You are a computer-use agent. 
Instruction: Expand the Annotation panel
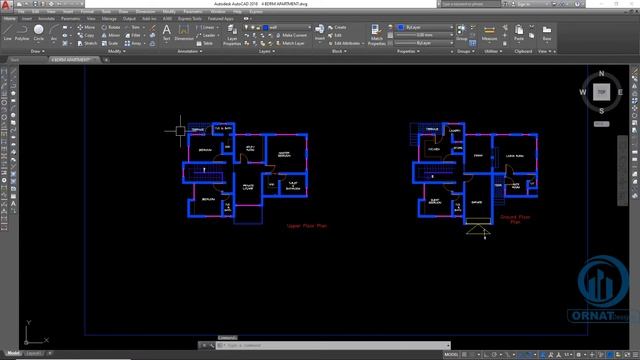pos(190,51)
